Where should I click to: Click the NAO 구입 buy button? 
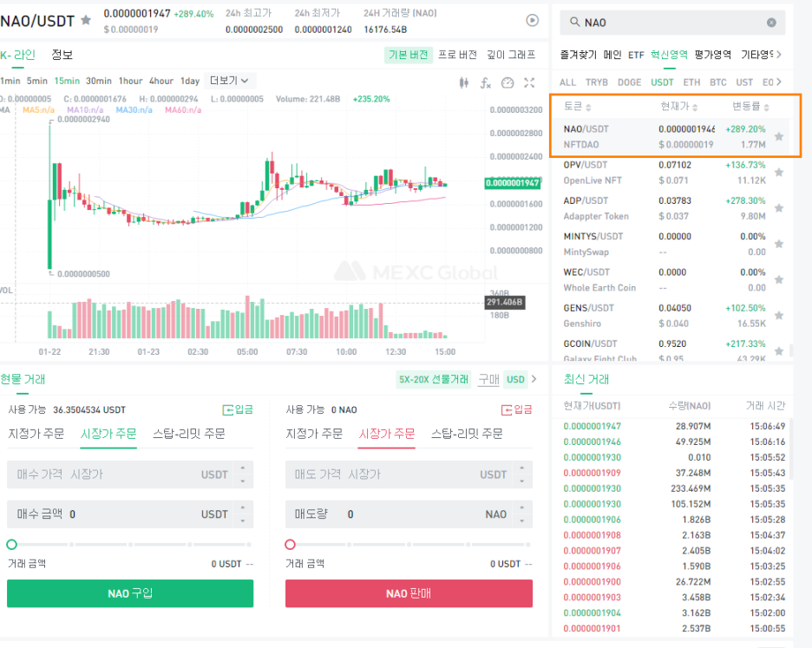(x=130, y=593)
